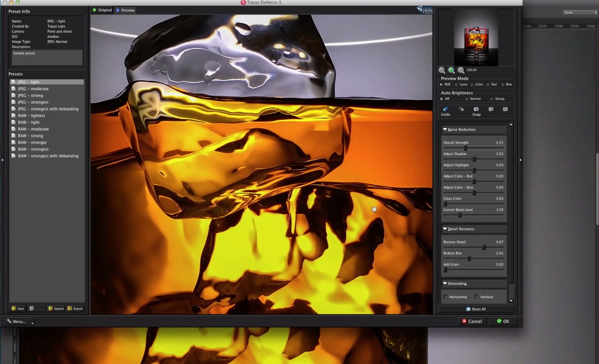Click the wrench Menu icon

(9, 321)
